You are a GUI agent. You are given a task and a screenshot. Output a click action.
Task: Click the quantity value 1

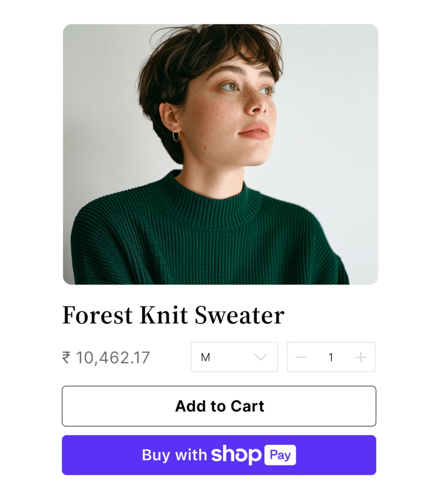(331, 357)
